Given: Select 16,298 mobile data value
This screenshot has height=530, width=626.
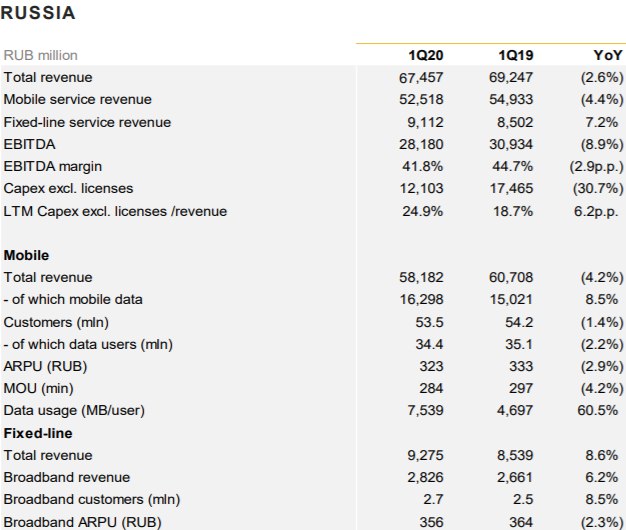Looking at the screenshot, I should click(x=422, y=299).
